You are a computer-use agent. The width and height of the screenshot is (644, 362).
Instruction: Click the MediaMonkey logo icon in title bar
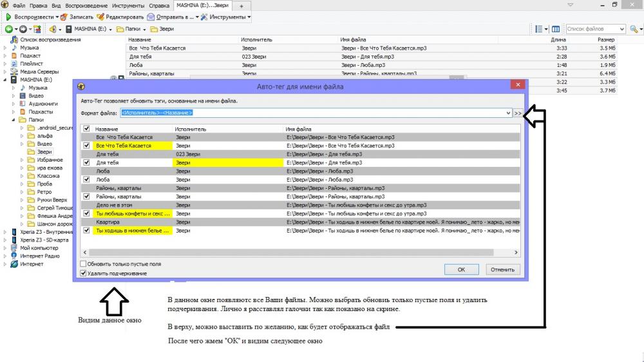coord(5,5)
